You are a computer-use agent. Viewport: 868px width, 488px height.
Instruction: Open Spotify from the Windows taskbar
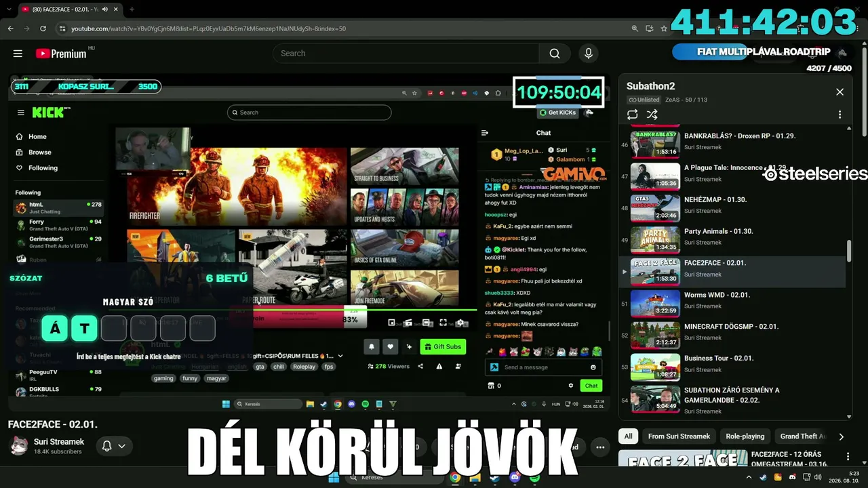tap(534, 478)
